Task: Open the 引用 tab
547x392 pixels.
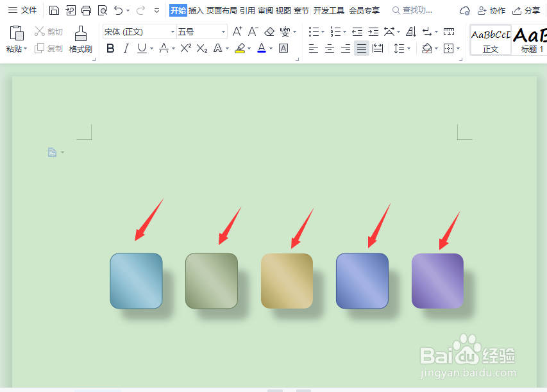Action: click(248, 10)
